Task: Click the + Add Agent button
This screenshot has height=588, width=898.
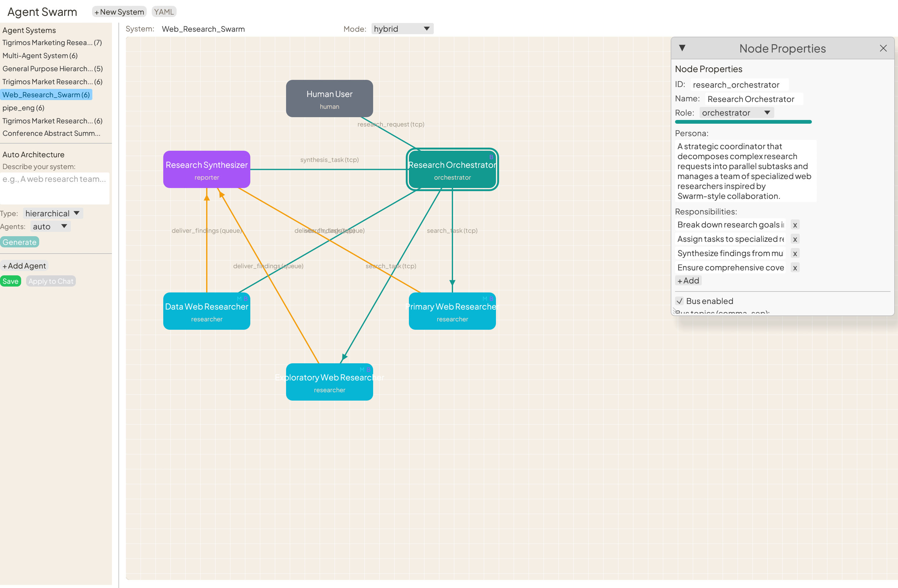Action: click(24, 266)
